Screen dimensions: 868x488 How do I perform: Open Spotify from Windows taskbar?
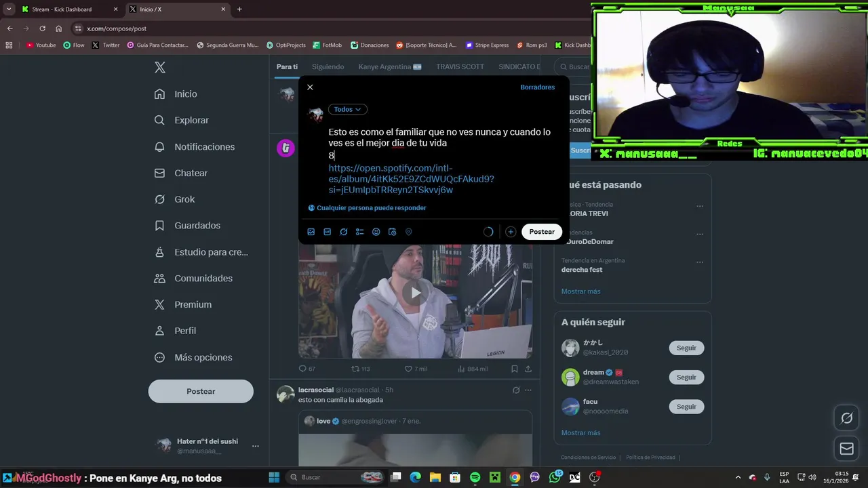[x=475, y=477]
